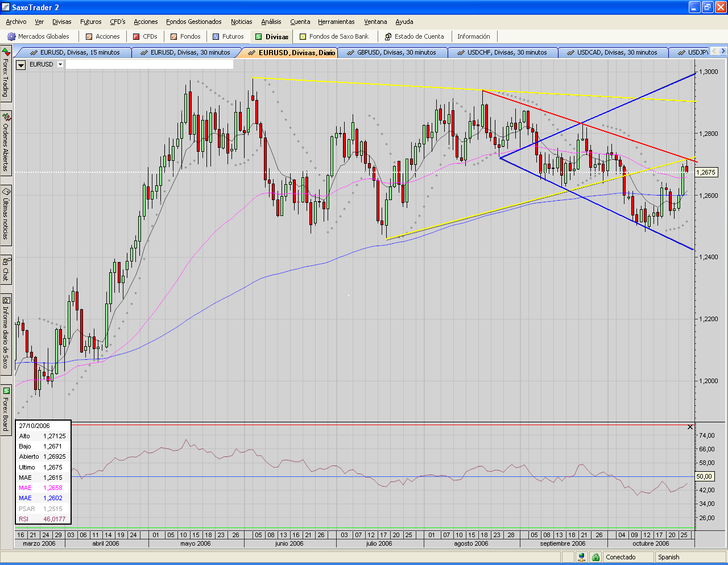Click the green padlock security icon
Screen dimensions: 728x565
coord(595,557)
